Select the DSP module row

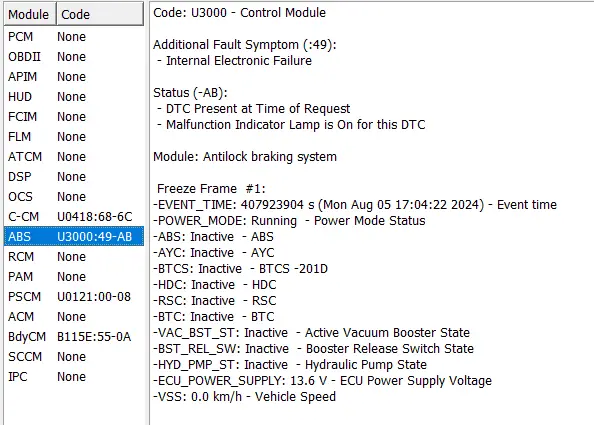click(74, 177)
